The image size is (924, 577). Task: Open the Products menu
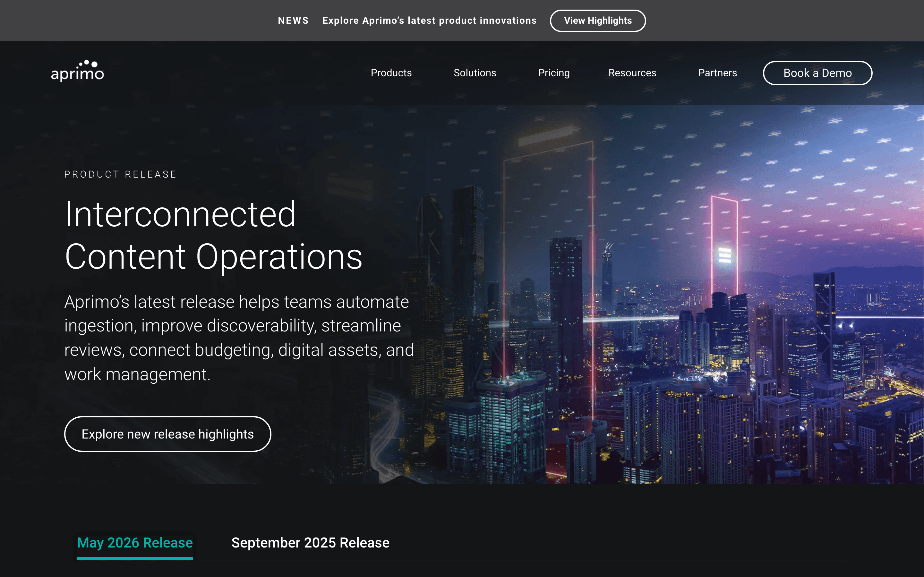pyautogui.click(x=391, y=73)
